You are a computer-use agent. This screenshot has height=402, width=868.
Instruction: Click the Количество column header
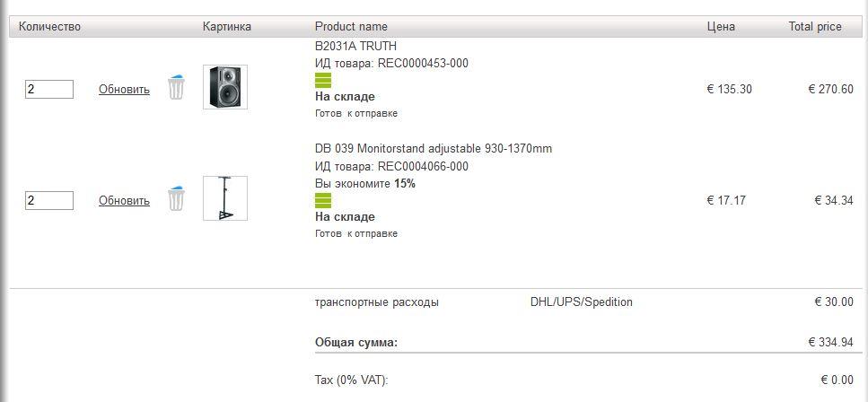(50, 27)
